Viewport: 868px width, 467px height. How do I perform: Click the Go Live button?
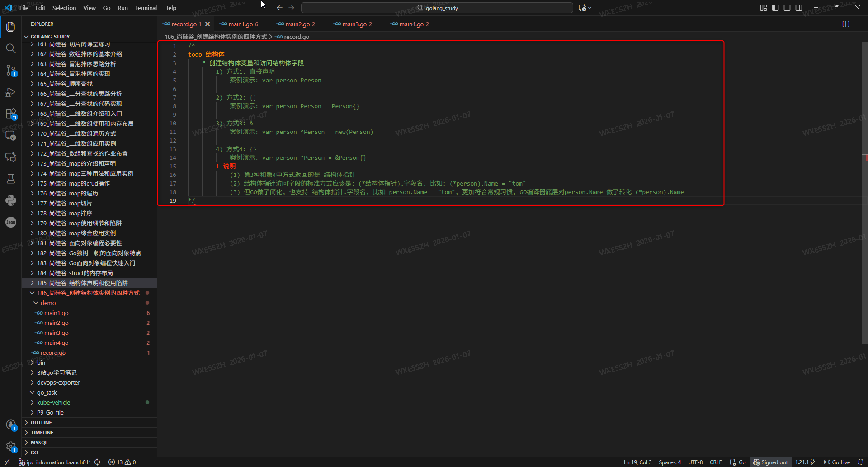[x=837, y=462]
